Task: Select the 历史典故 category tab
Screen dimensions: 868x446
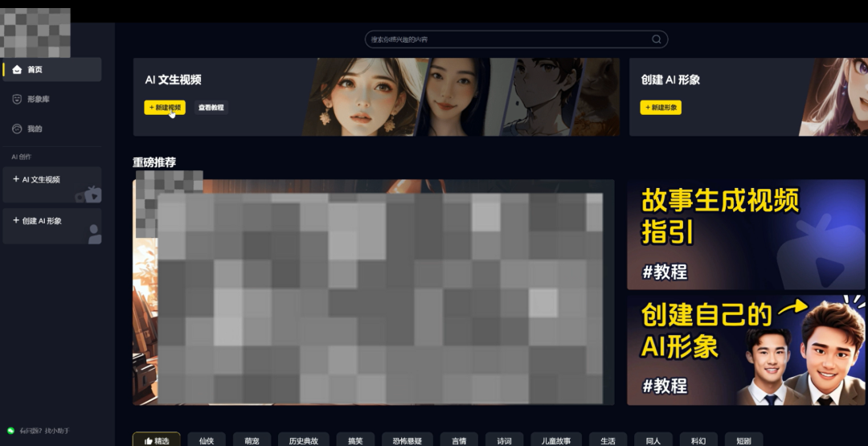Action: [303, 440]
